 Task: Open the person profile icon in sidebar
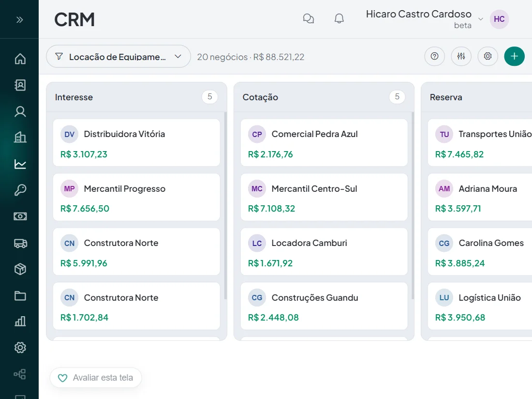(20, 111)
